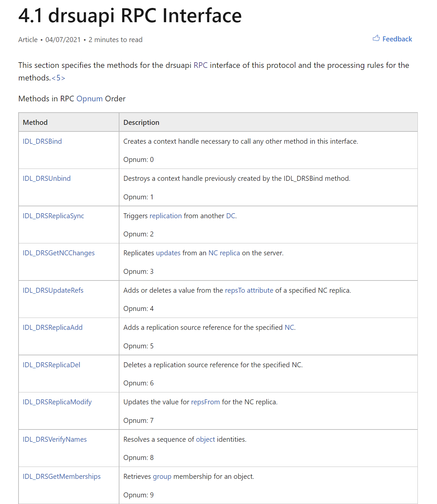Open the Feedback link
This screenshot has height=504, width=437.
click(397, 39)
